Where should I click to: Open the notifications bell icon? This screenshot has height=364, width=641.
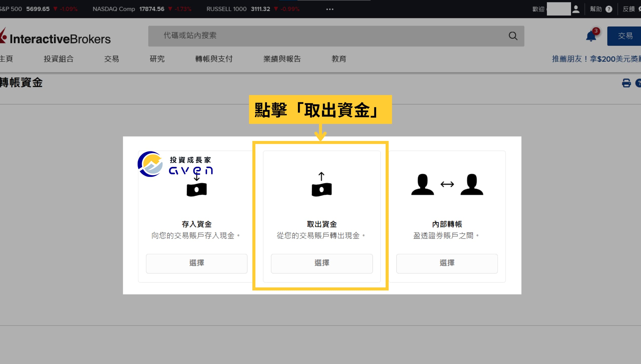[x=591, y=36]
